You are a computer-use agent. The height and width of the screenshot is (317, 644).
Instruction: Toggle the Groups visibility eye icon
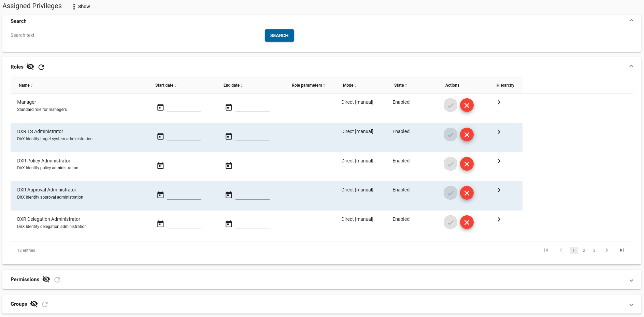point(34,304)
